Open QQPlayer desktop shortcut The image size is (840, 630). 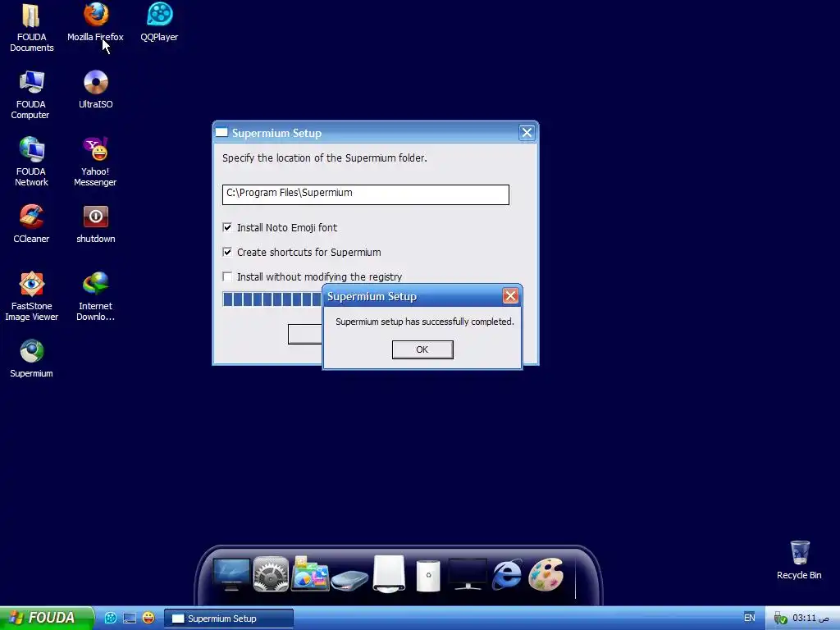tap(159, 22)
